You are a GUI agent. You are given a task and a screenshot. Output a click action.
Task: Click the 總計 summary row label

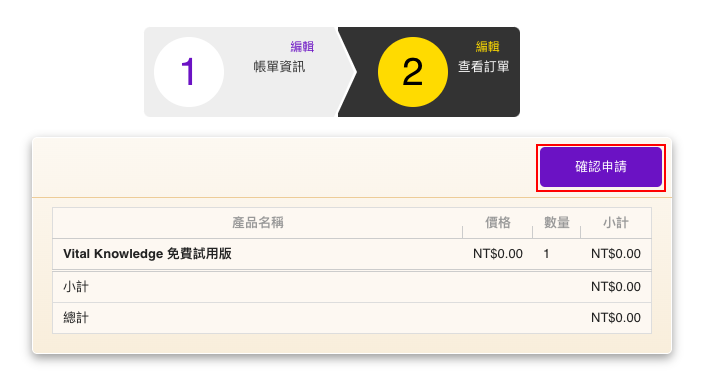coord(76,318)
